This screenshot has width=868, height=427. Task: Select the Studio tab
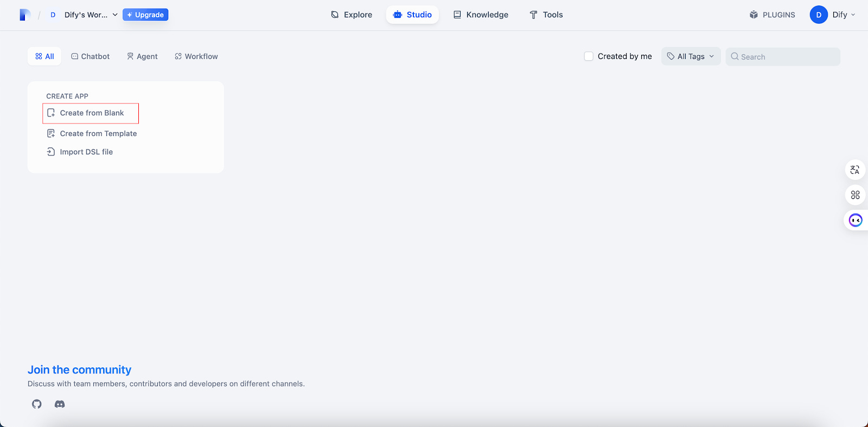coord(412,15)
